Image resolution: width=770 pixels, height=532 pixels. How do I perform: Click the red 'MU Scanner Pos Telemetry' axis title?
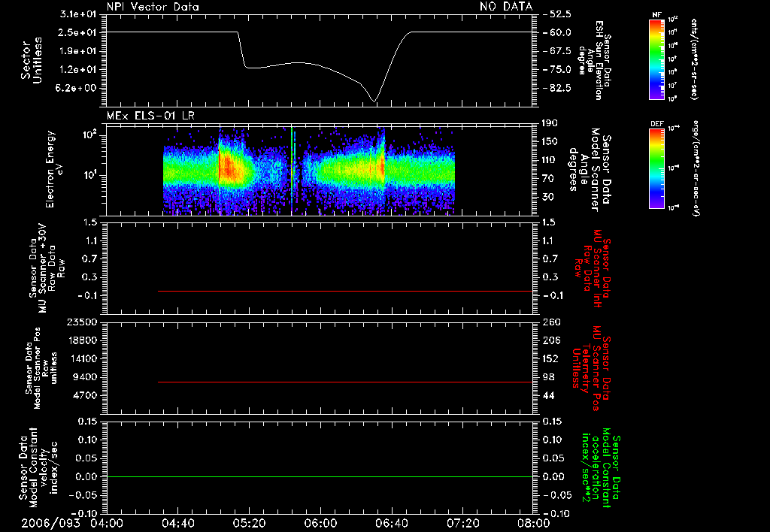point(592,368)
